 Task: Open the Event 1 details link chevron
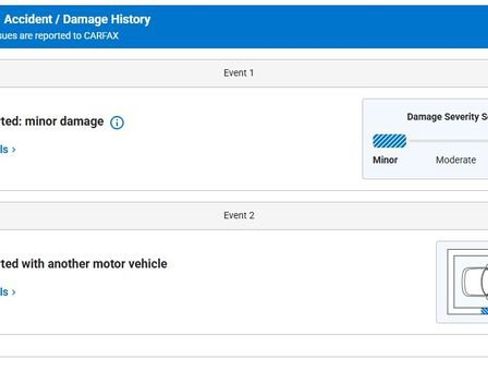coord(14,150)
